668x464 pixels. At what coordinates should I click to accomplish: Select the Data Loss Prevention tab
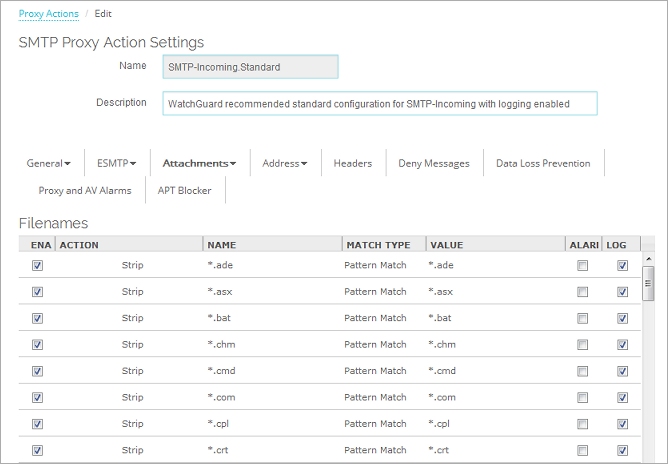click(543, 163)
